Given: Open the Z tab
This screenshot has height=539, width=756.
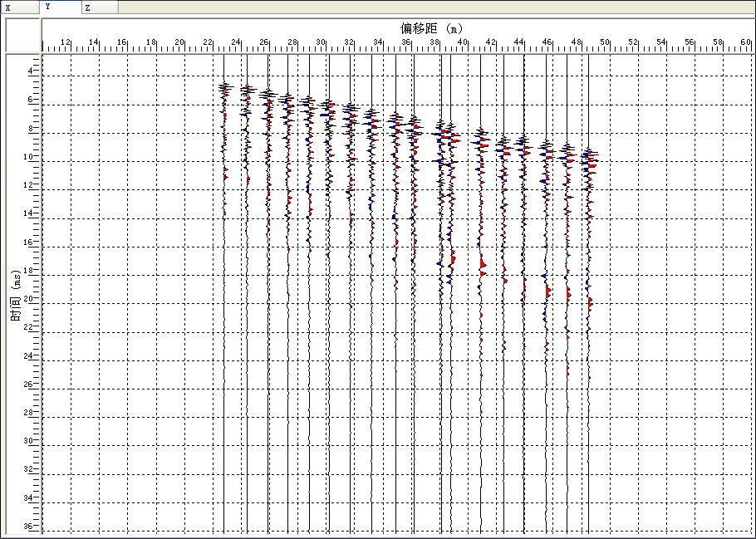Looking at the screenshot, I should point(100,7).
